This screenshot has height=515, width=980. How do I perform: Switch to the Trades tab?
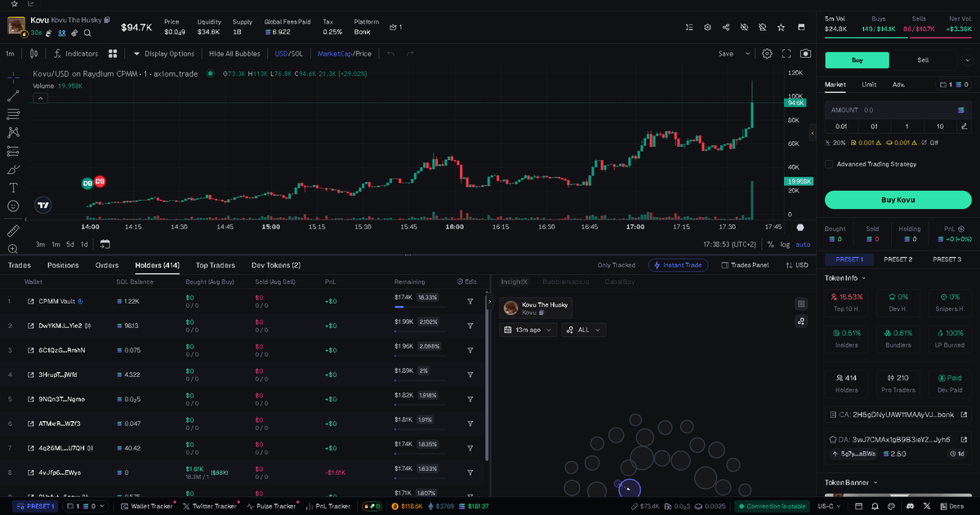pos(20,265)
